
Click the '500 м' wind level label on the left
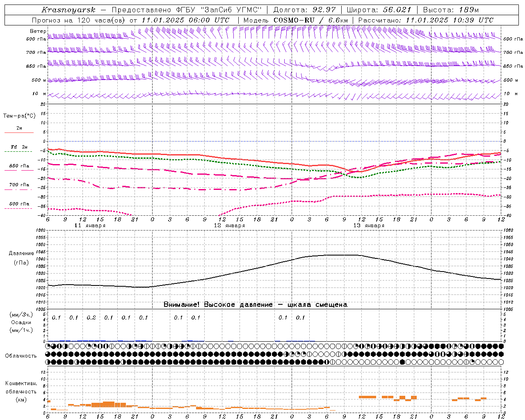coord(39,80)
